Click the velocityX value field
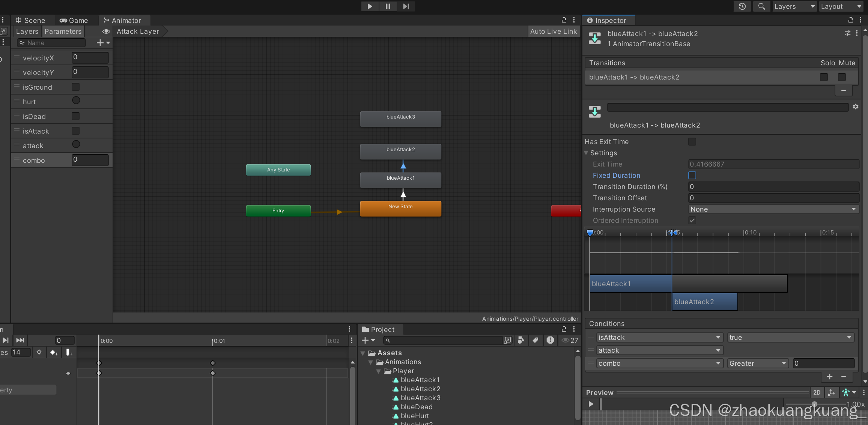868x425 pixels. pyautogui.click(x=90, y=57)
